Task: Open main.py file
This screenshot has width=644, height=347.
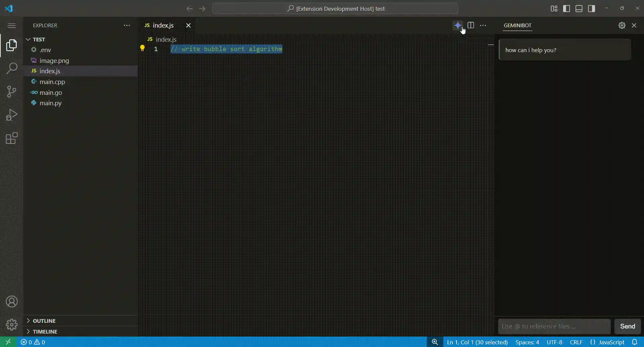Action: [81, 103]
